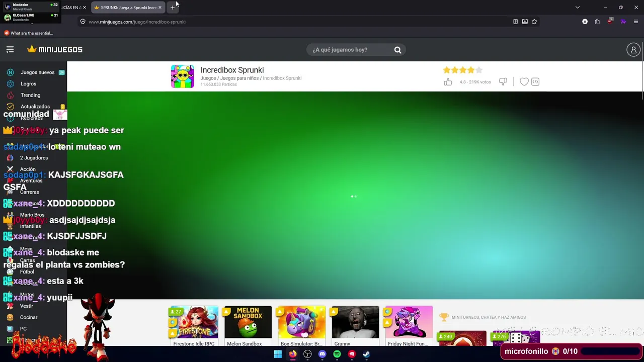Open the Windows Start menu
The image size is (644, 362).
278,354
